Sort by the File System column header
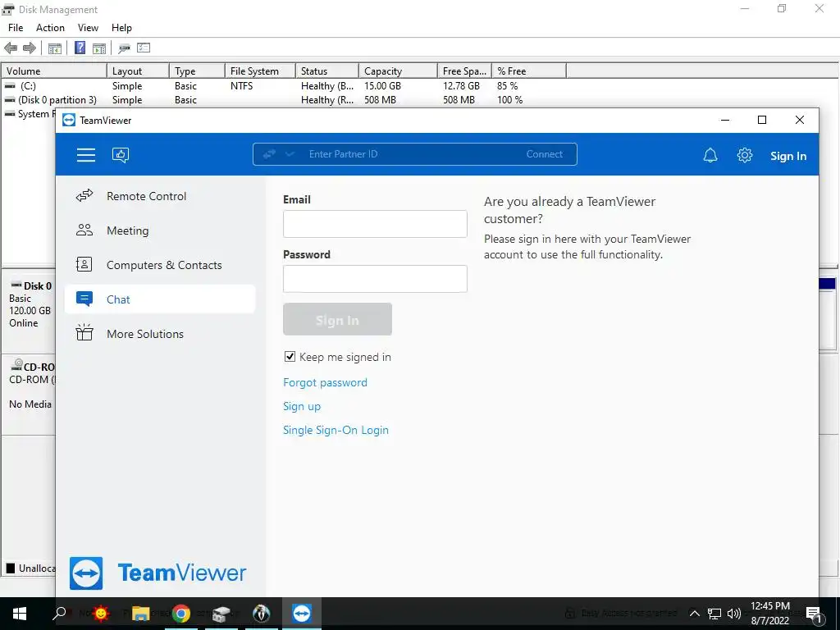Screen dimensions: 840x630 (x=260, y=71)
